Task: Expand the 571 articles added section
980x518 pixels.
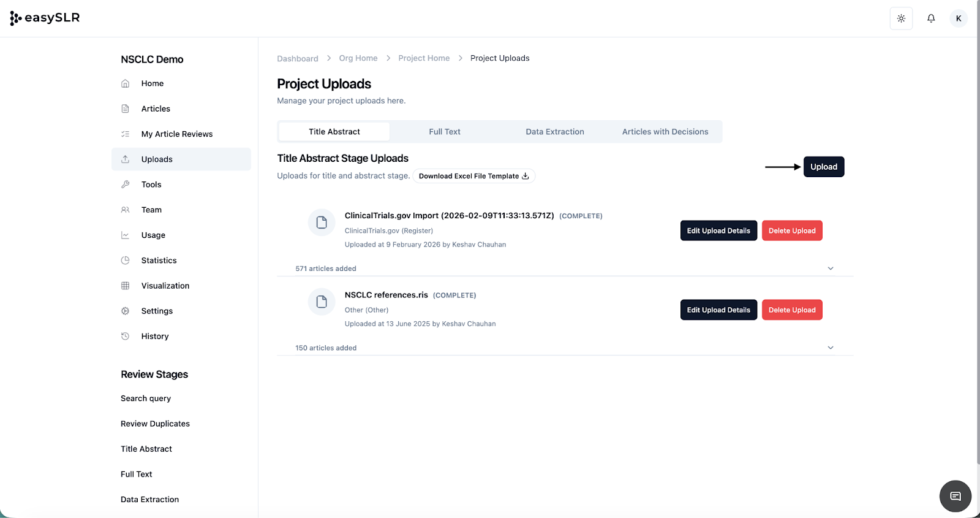Action: [x=831, y=269]
